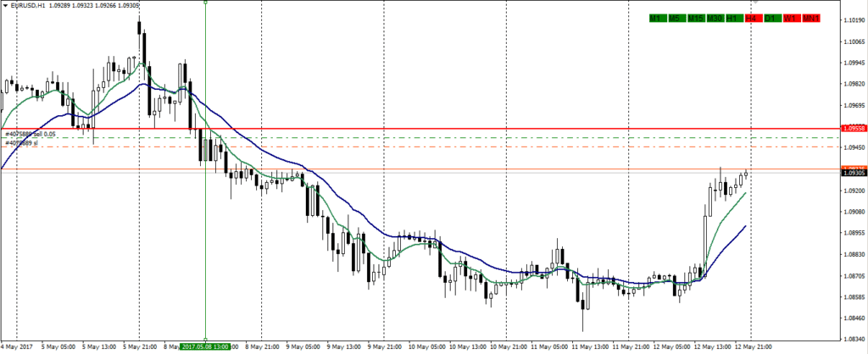Click the #4075889 Sell 0.05 order label
This screenshot has width=868, height=354.
[x=31, y=134]
